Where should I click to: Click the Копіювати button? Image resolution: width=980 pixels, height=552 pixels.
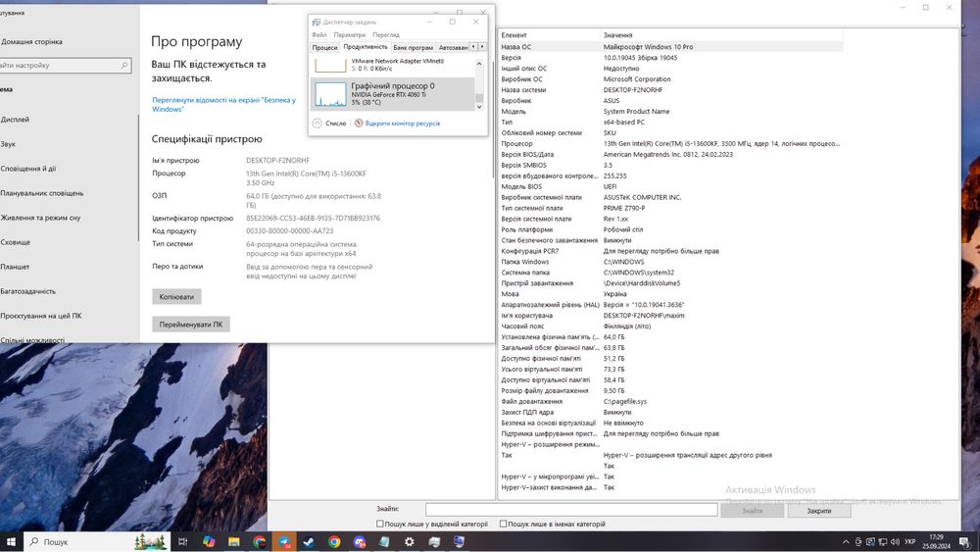point(176,297)
